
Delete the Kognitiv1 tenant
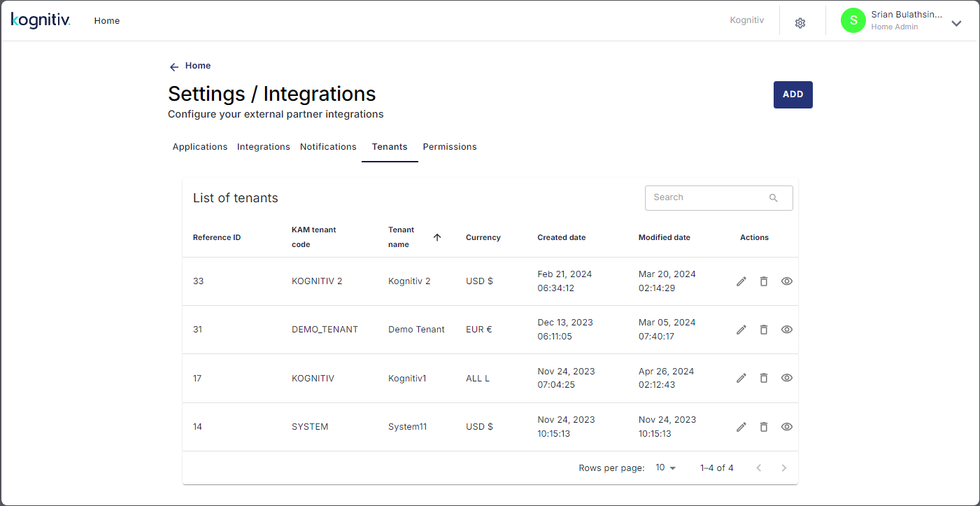pyautogui.click(x=764, y=378)
